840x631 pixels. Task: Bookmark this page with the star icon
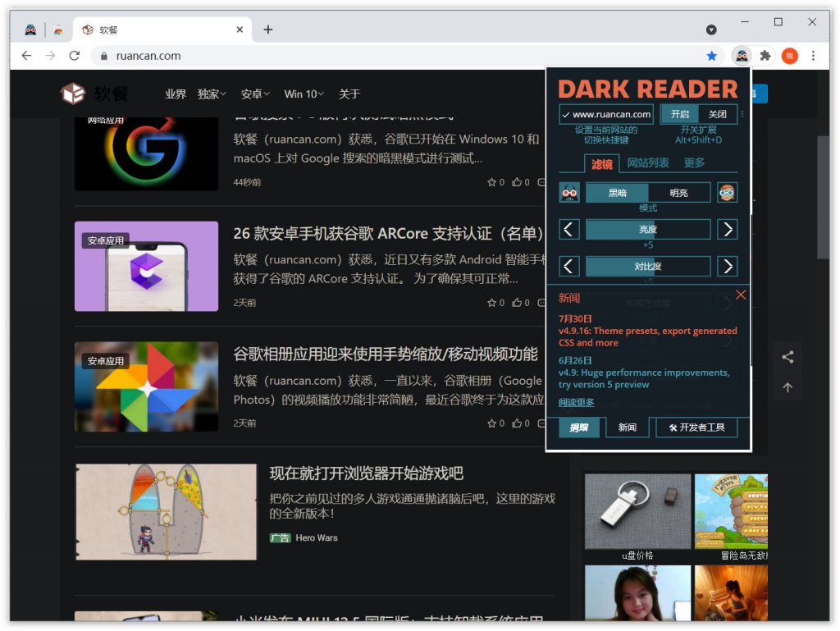(712, 56)
